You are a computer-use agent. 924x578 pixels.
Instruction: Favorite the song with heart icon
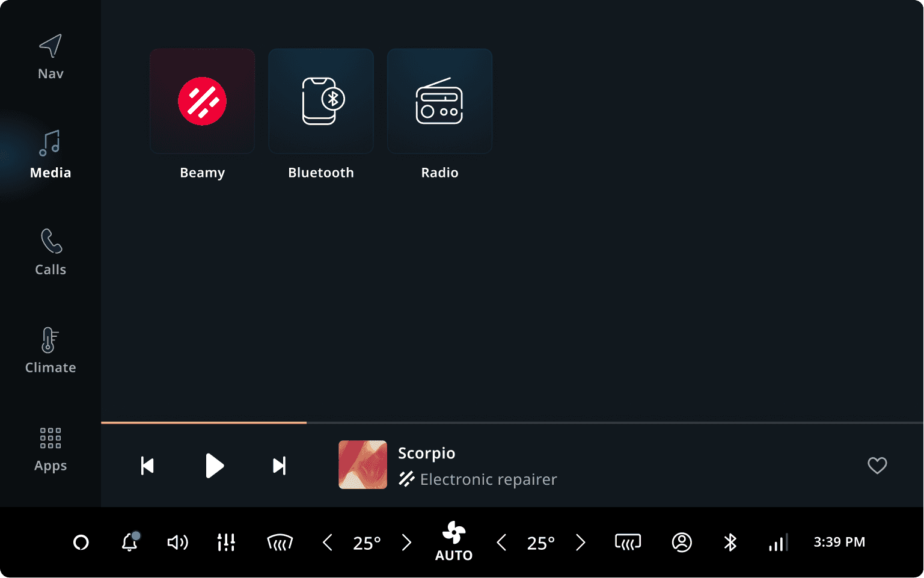pyautogui.click(x=877, y=466)
